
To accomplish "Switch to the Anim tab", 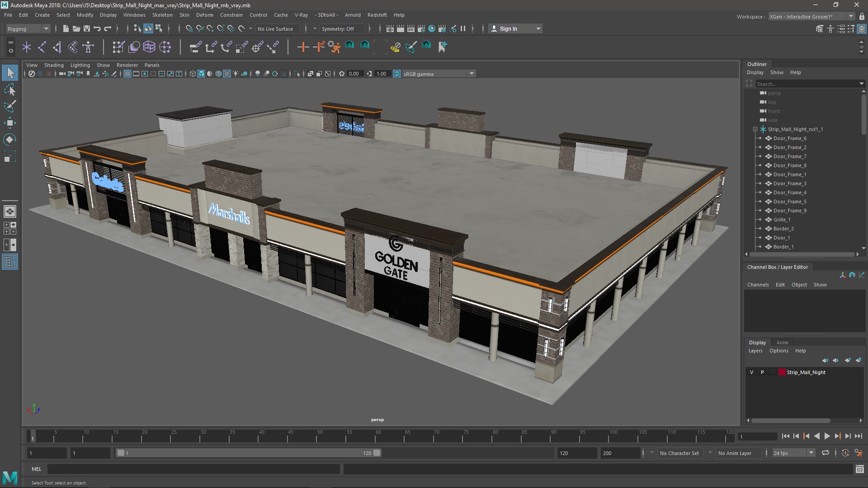I will coord(782,343).
